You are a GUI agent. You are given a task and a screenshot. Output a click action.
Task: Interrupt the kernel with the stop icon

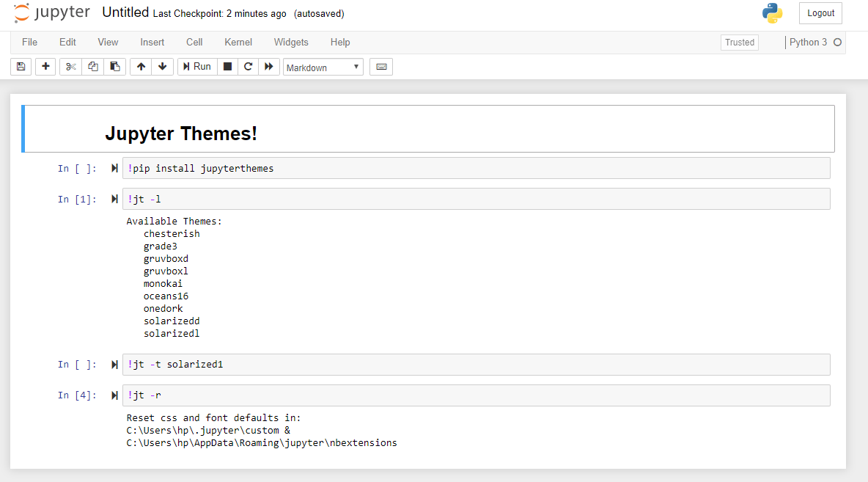pos(227,66)
